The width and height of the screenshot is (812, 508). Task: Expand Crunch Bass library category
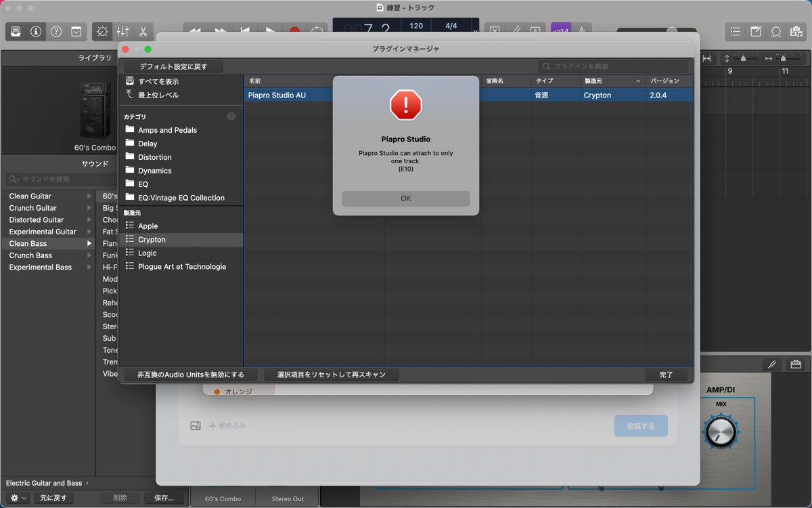[x=89, y=255]
